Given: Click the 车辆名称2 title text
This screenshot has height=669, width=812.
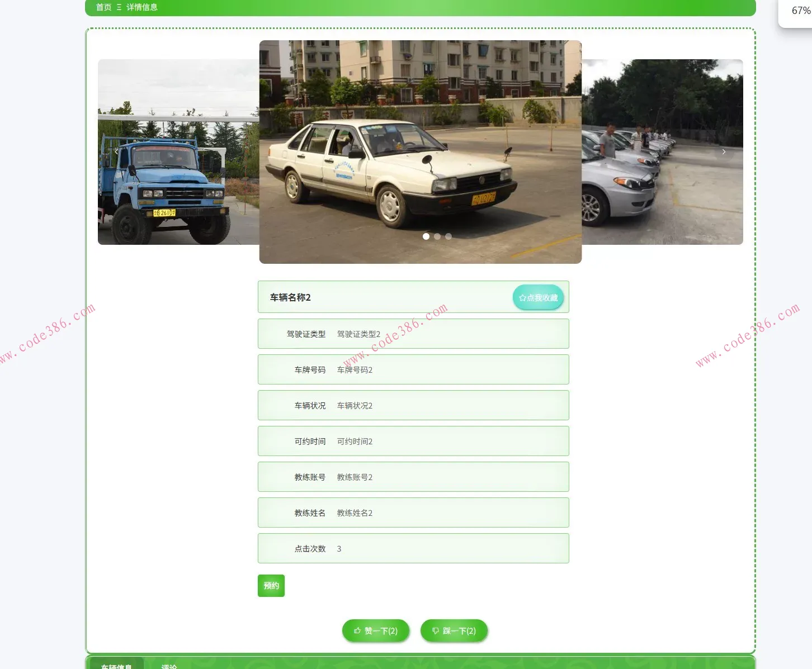Looking at the screenshot, I should tap(290, 297).
